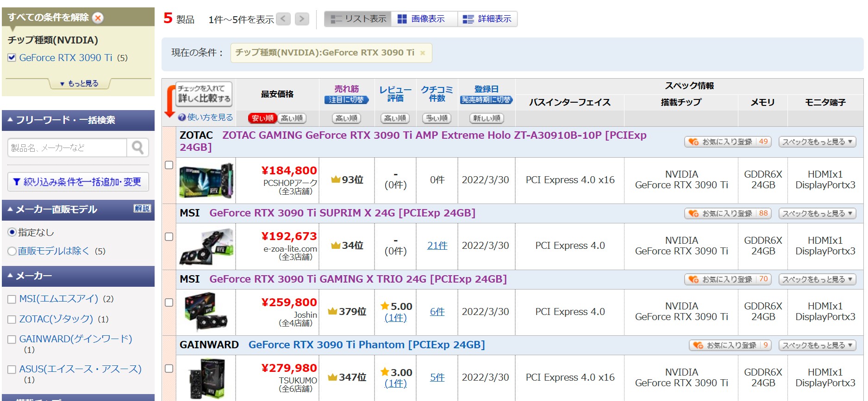Image resolution: width=868 pixels, height=401 pixels.
Task: Add ZOTAC card to favorites お気に入り登録
Action: pyautogui.click(x=728, y=142)
